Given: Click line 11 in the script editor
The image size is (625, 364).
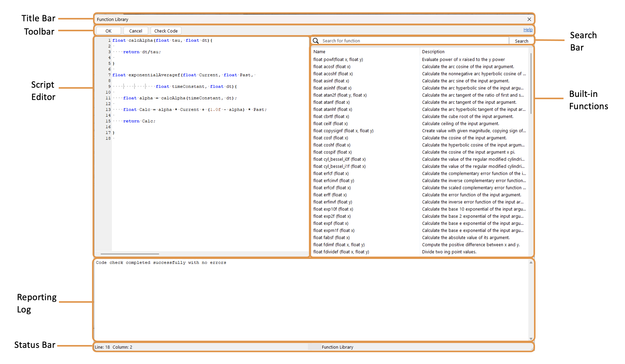Looking at the screenshot, I should [179, 98].
